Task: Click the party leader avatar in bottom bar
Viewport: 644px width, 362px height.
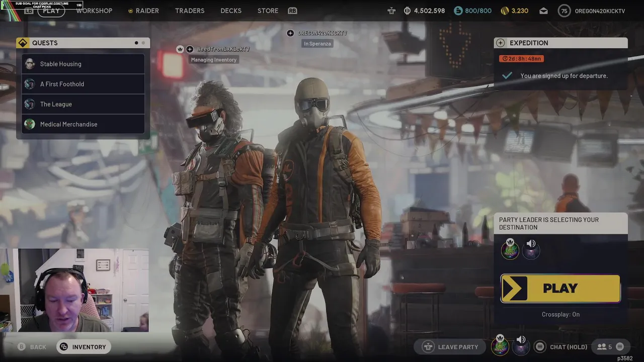Action: (x=500, y=347)
